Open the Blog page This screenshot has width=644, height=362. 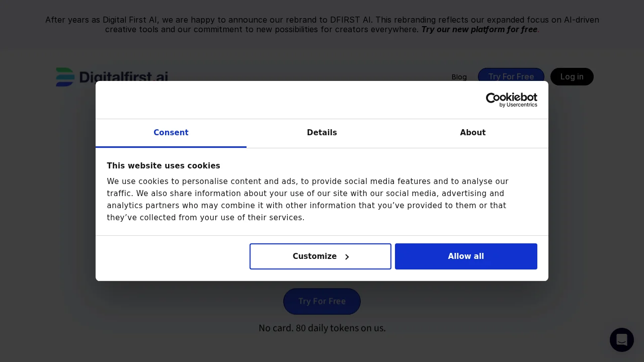459,77
